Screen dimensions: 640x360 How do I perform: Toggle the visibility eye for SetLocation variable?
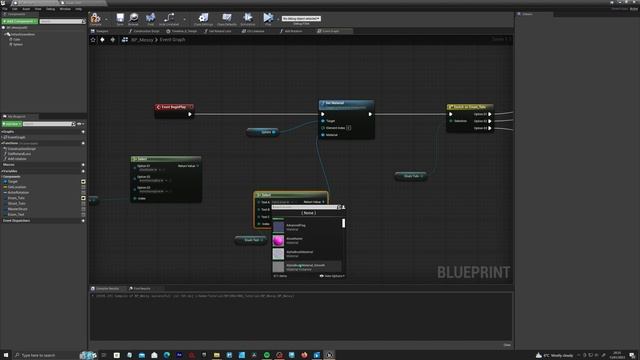coord(83,187)
